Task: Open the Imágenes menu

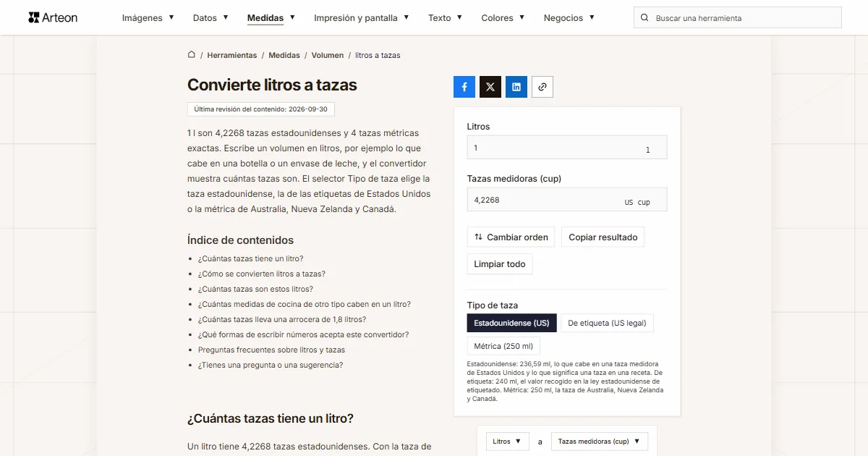Action: (x=148, y=18)
